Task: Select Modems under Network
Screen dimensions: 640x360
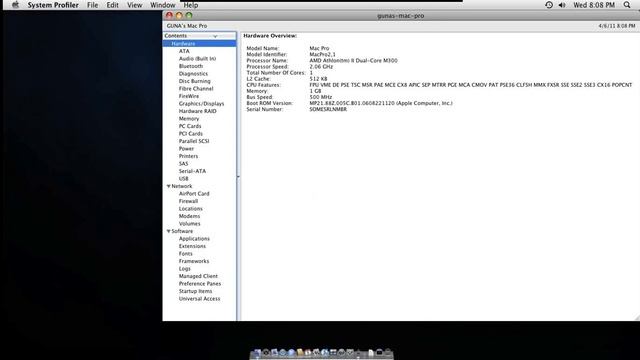Action: 189,216
